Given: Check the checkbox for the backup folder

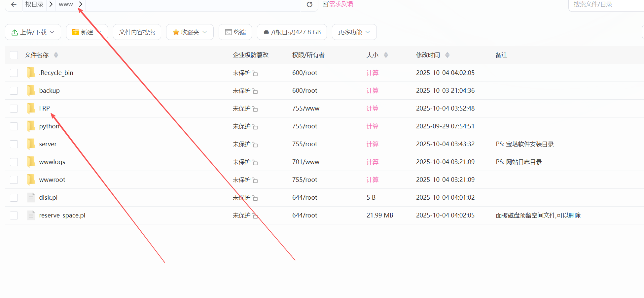Looking at the screenshot, I should pos(14,90).
